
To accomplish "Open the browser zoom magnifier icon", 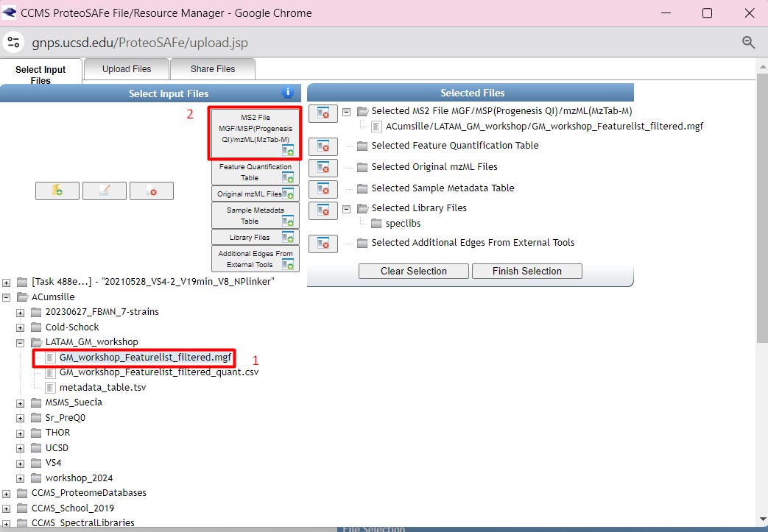I will coord(749,43).
